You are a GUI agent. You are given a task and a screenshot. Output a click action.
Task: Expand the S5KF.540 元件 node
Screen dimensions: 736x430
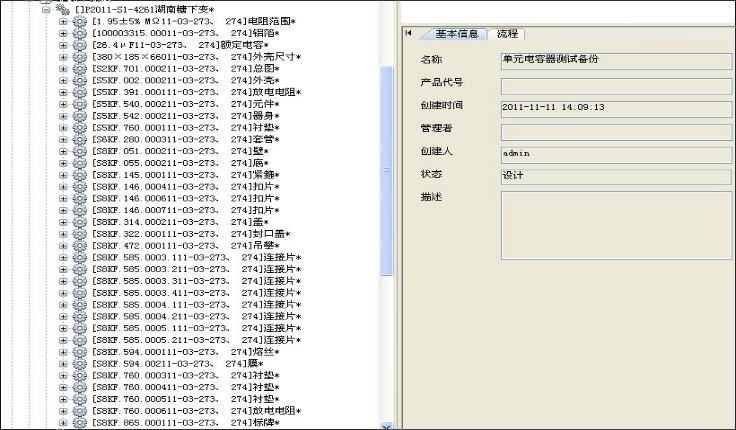coord(65,104)
